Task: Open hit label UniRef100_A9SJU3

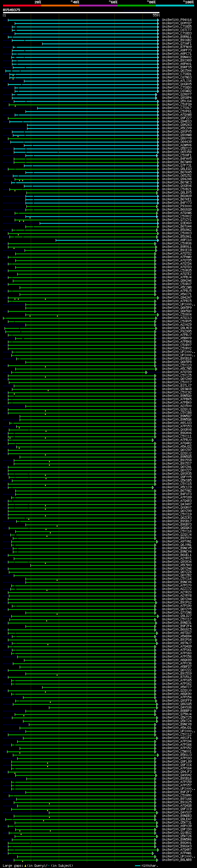Action: [177, 423]
